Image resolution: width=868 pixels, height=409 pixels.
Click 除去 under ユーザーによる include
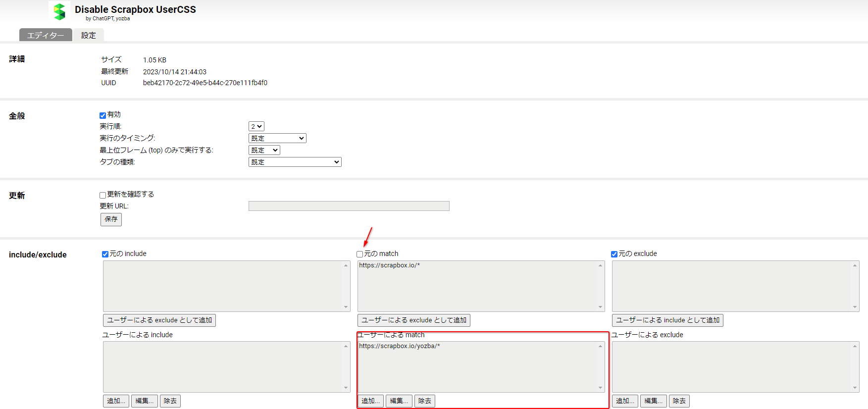(170, 401)
